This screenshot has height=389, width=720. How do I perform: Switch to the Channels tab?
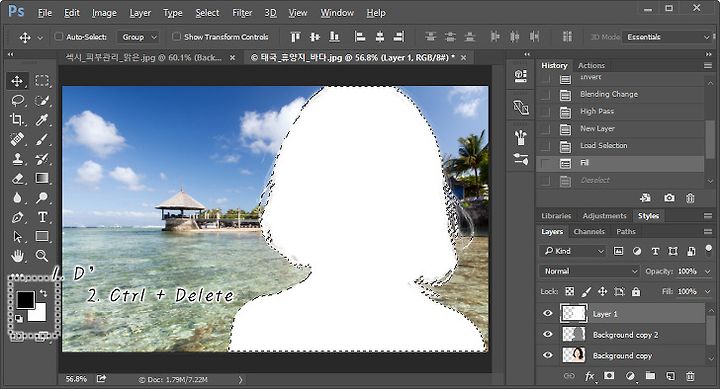[589, 231]
